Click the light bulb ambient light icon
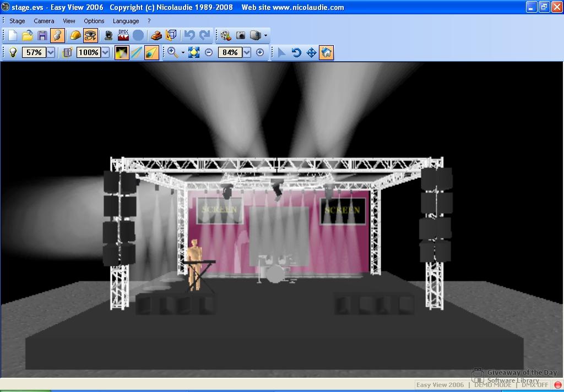Screen dimensions: 564x392 (13, 52)
